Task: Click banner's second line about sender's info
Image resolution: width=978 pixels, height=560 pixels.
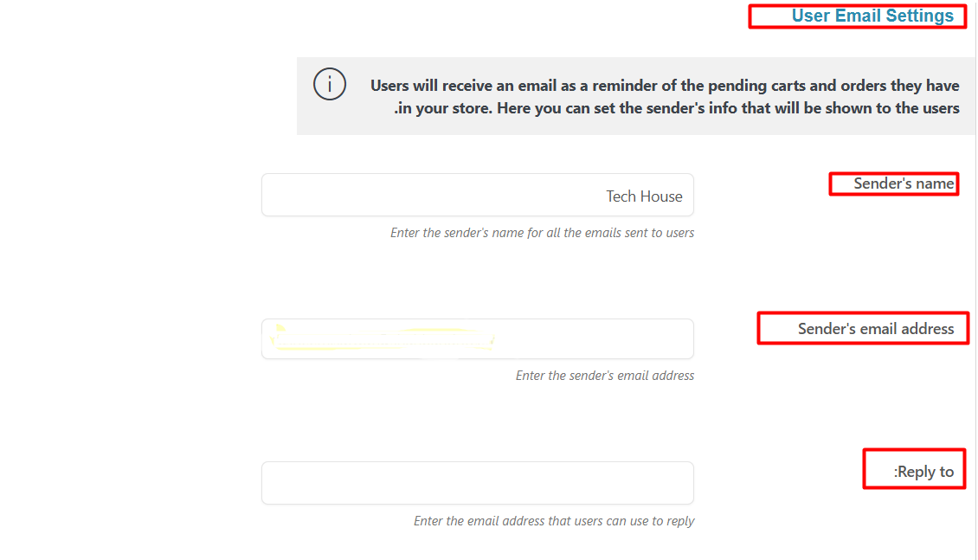Action: (677, 108)
